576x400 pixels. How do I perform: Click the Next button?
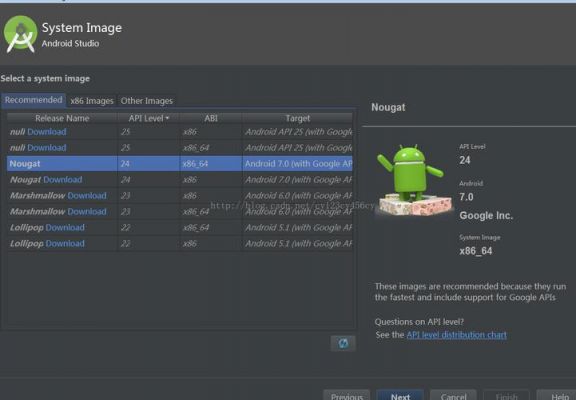400,396
